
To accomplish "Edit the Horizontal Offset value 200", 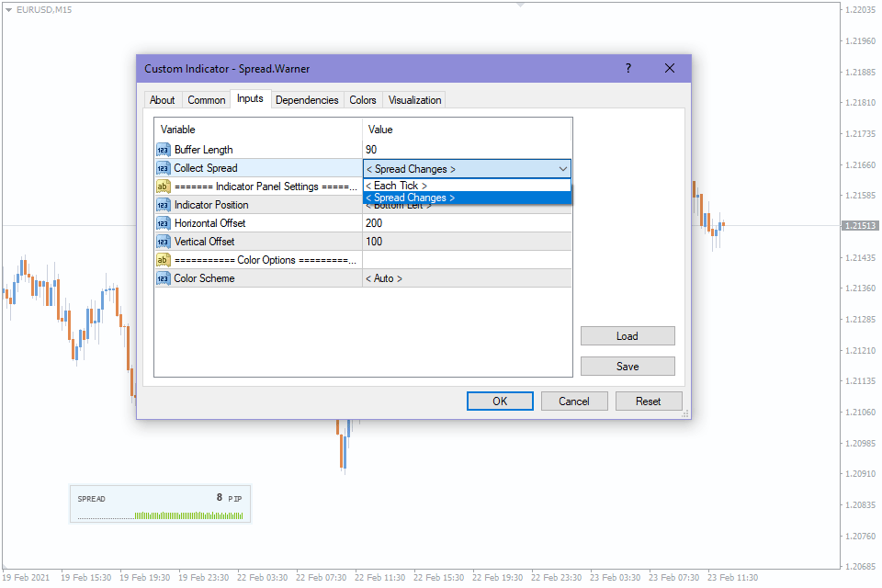I will pos(467,223).
